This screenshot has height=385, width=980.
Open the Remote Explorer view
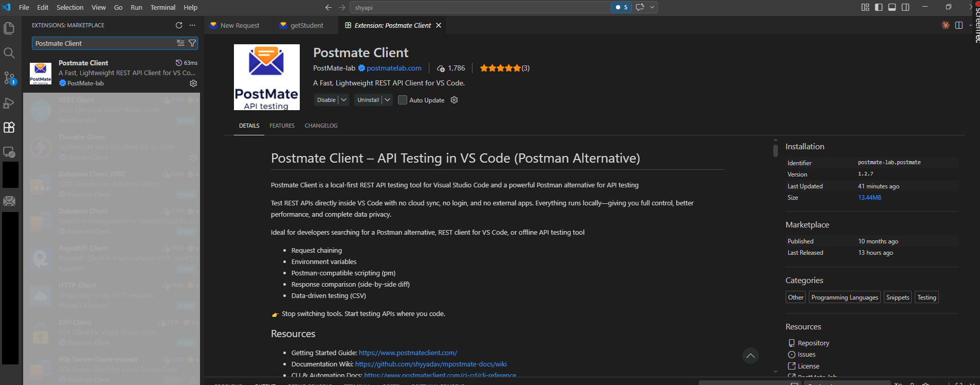pos(9,152)
